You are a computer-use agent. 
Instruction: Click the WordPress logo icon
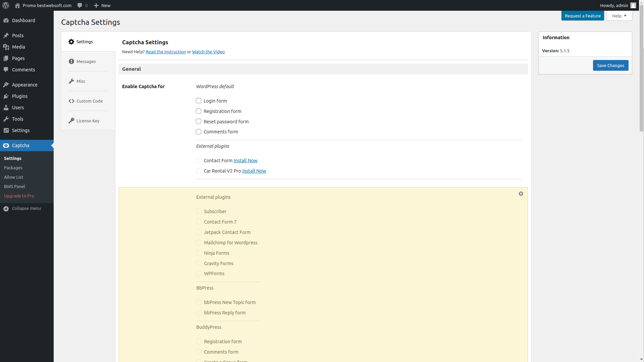point(6,5)
